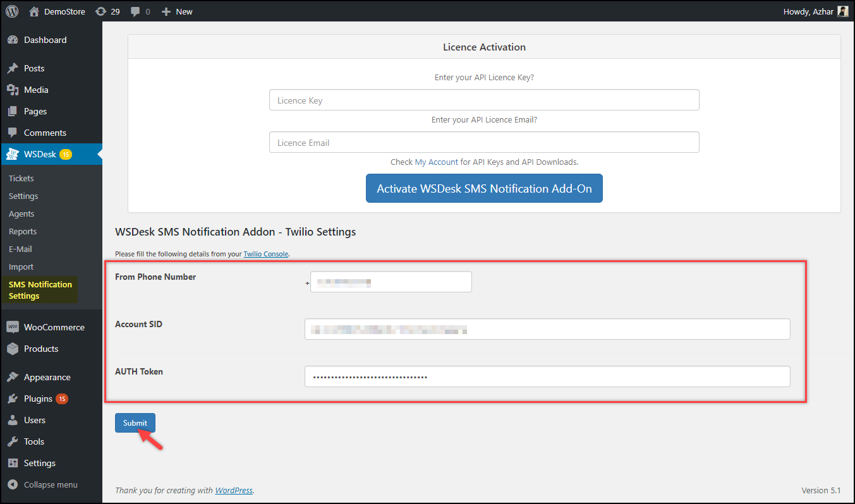Click the plus icon beside New
This screenshot has height=504, width=855.
[166, 11]
